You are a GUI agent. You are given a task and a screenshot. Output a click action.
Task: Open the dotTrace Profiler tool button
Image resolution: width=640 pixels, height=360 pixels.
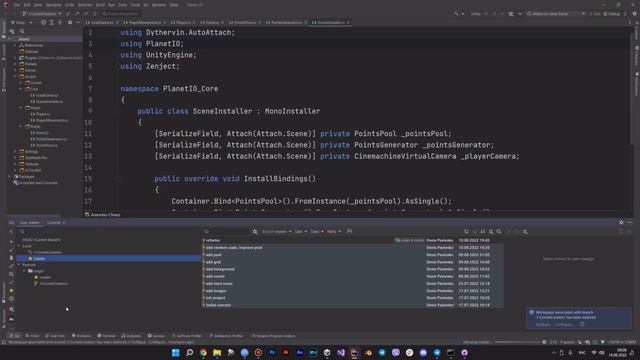point(187,336)
